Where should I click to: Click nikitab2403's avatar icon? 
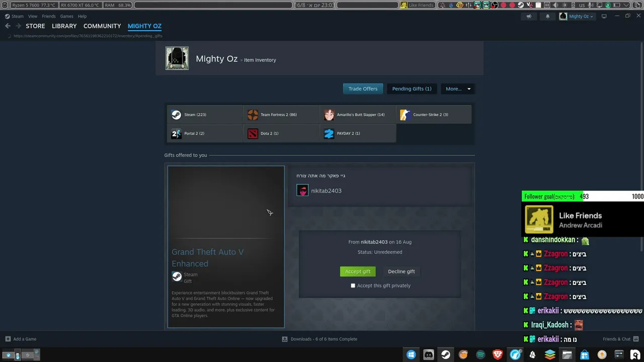302,191
